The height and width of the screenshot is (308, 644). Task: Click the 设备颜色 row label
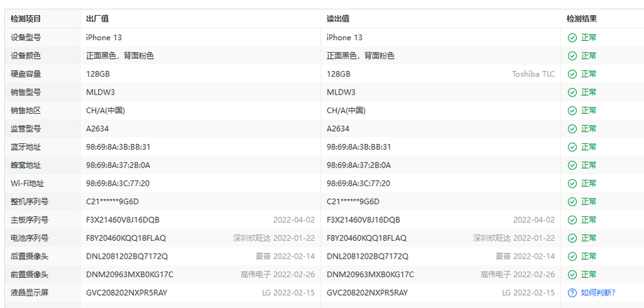click(x=26, y=56)
